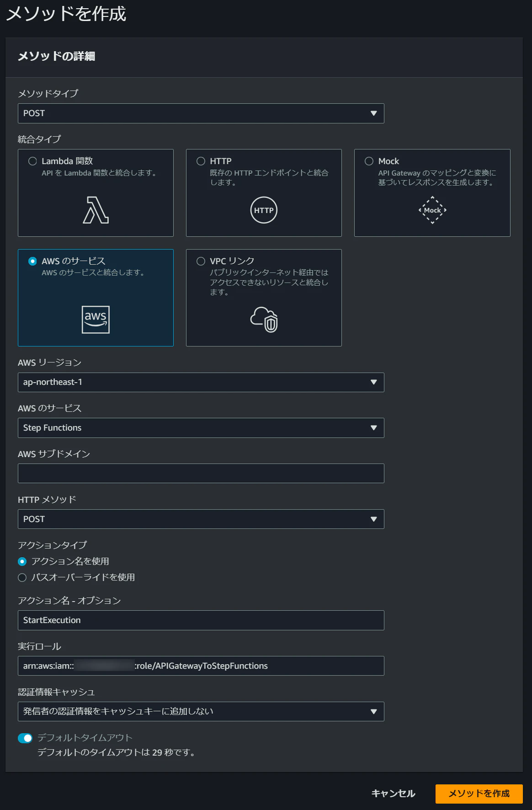Click the メソッドを作成 page title
532x810 pixels.
point(66,13)
